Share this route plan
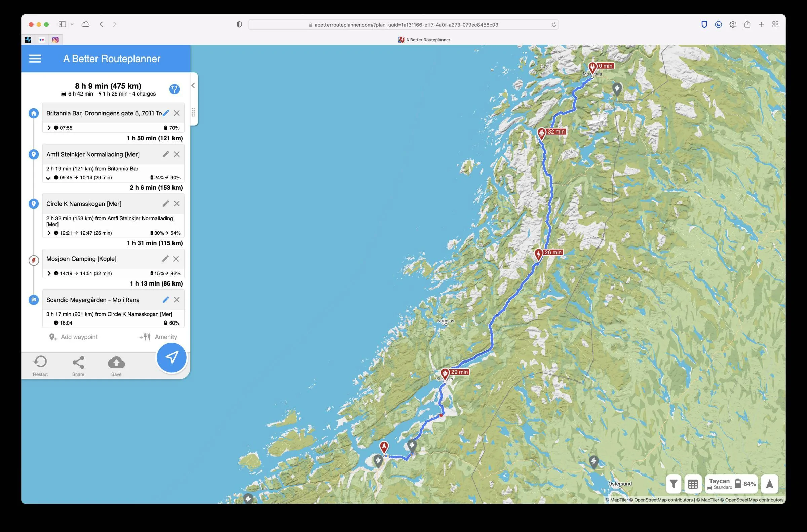Viewport: 807px width, 532px height. [x=78, y=366]
